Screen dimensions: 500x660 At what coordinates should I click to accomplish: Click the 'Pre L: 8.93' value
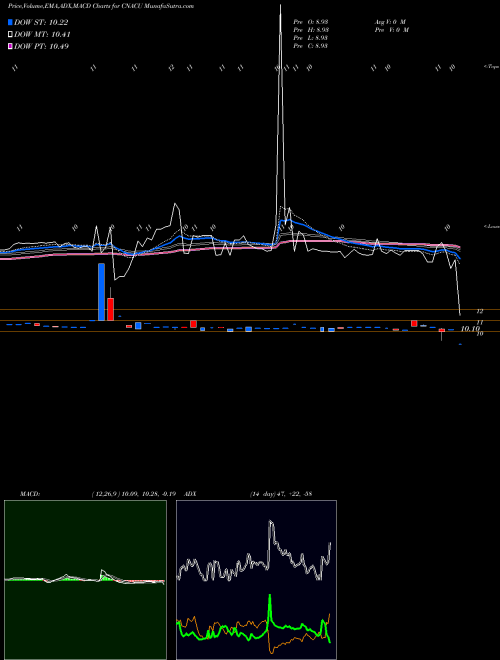pos(311,38)
